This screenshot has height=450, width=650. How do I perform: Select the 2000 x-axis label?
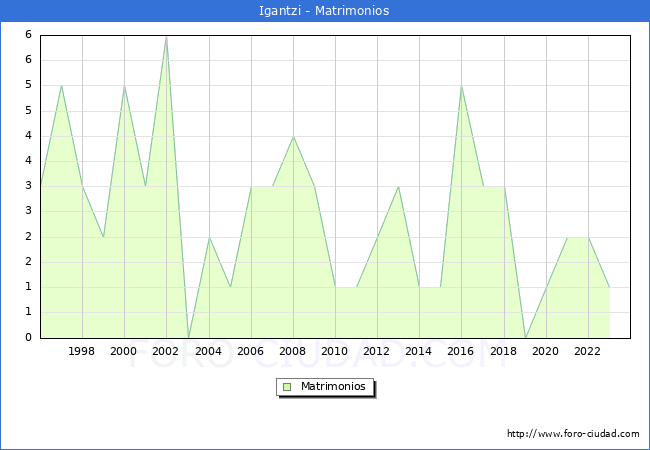click(124, 351)
